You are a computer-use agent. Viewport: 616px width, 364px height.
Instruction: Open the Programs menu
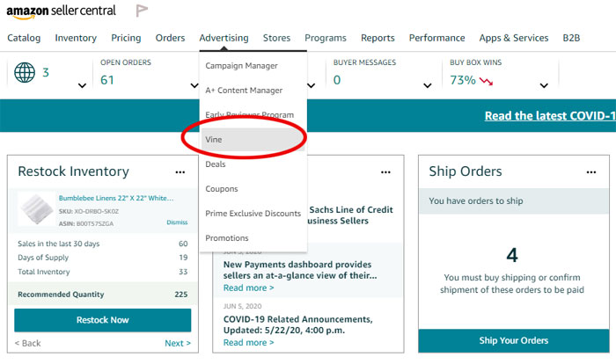tap(326, 38)
